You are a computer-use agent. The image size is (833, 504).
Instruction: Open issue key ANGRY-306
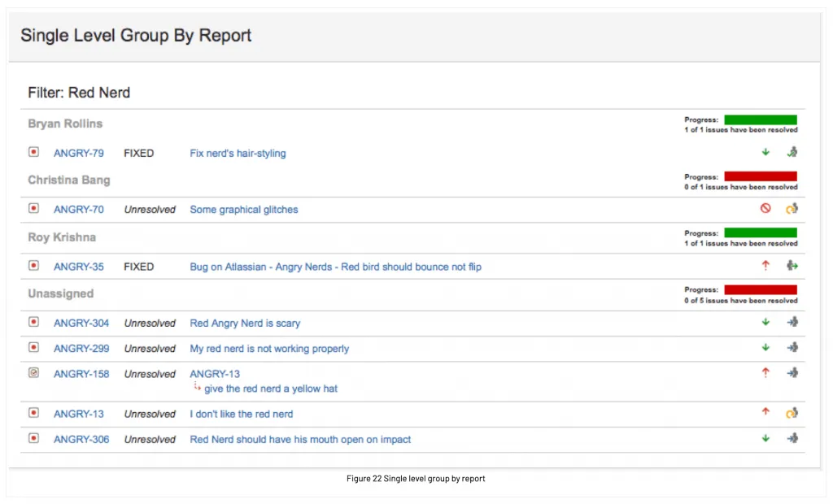[81, 439]
